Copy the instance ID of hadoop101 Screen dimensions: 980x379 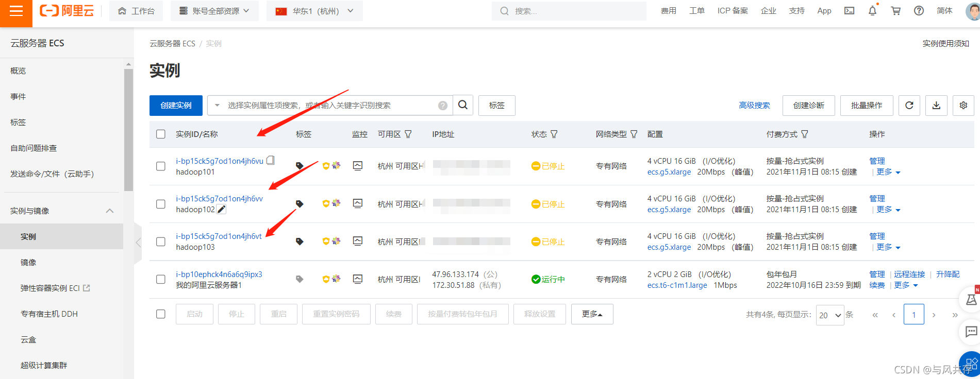[271, 160]
